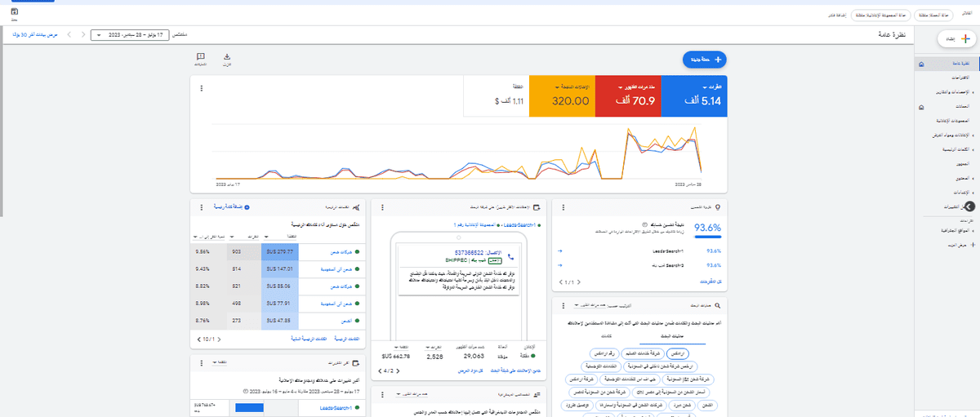Screen dimensions: 980x417
Task: Click the blue new campaign button
Action: (x=704, y=59)
